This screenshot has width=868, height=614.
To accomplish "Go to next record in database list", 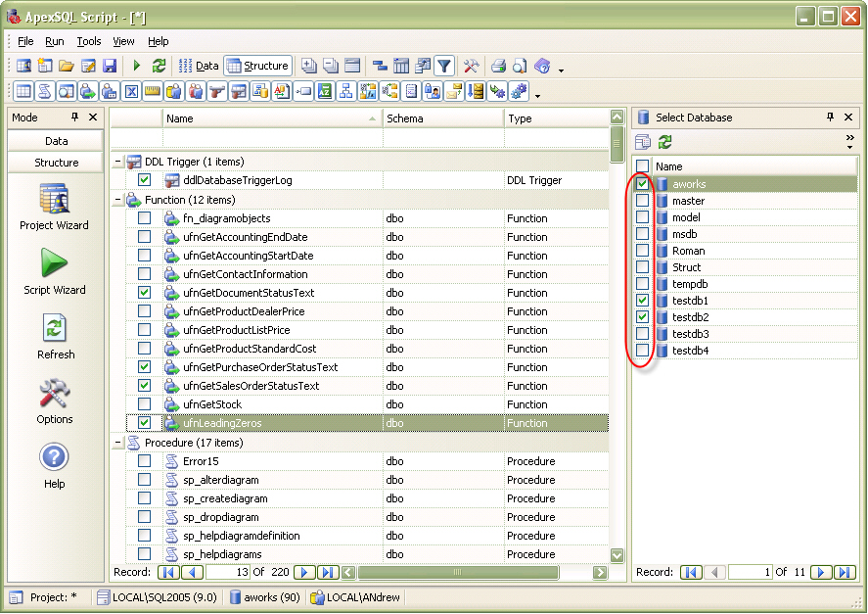I will point(821,572).
